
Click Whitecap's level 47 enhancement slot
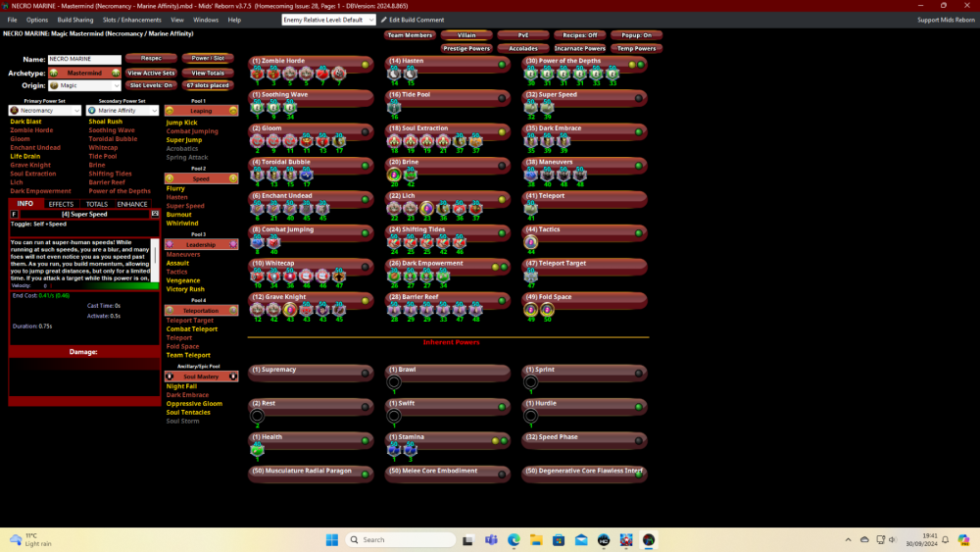338,276
